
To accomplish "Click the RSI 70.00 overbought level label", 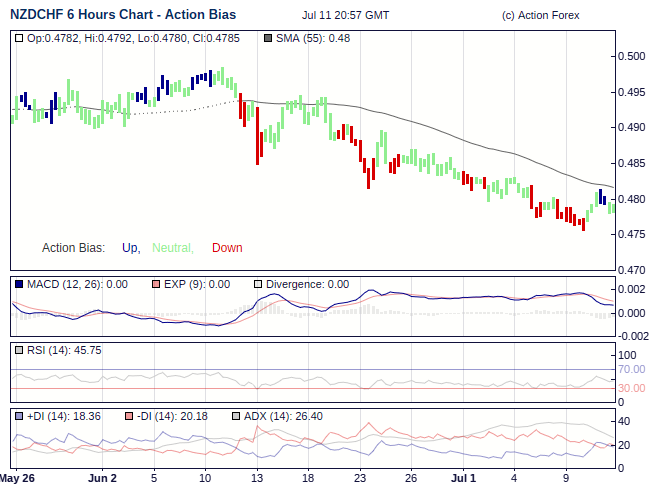I will click(x=631, y=369).
